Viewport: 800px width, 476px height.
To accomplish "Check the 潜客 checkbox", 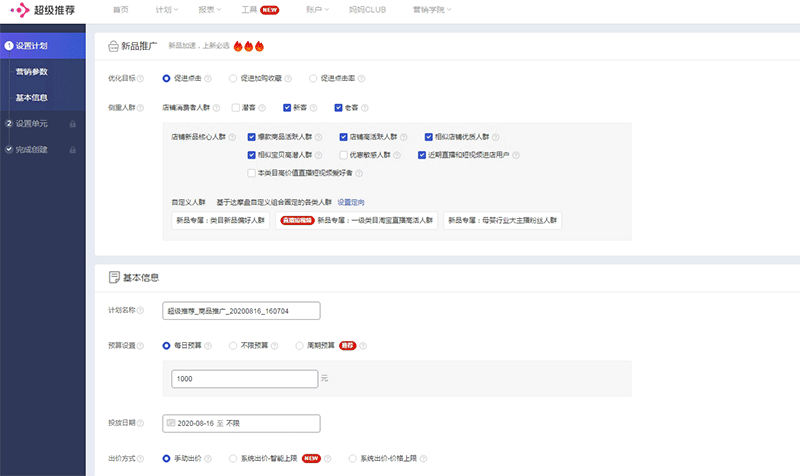I will (x=236, y=107).
